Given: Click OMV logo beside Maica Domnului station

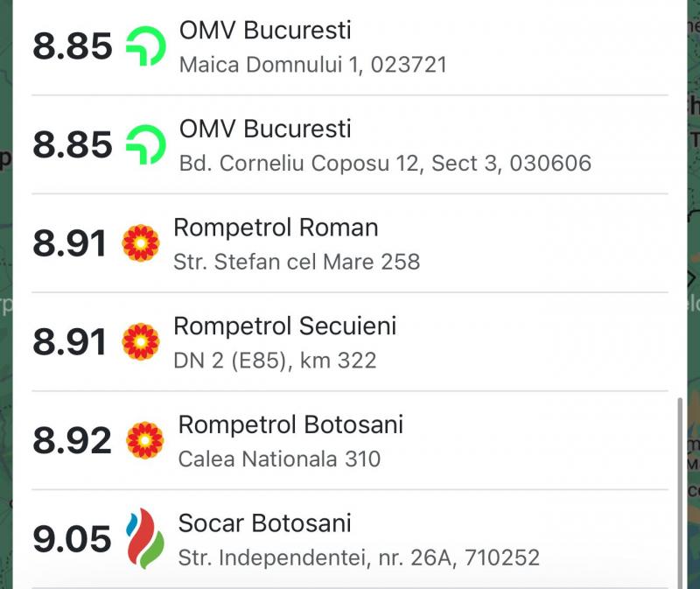Looking at the screenshot, I should [x=145, y=46].
